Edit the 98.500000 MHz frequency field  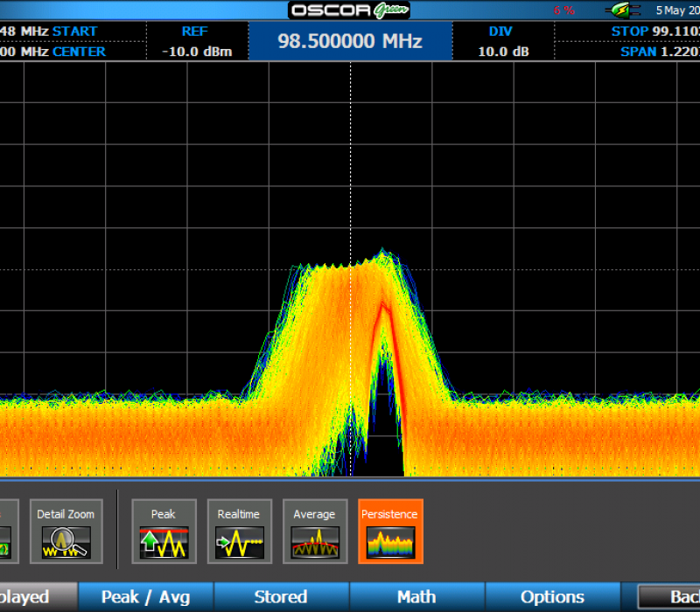tap(350, 41)
